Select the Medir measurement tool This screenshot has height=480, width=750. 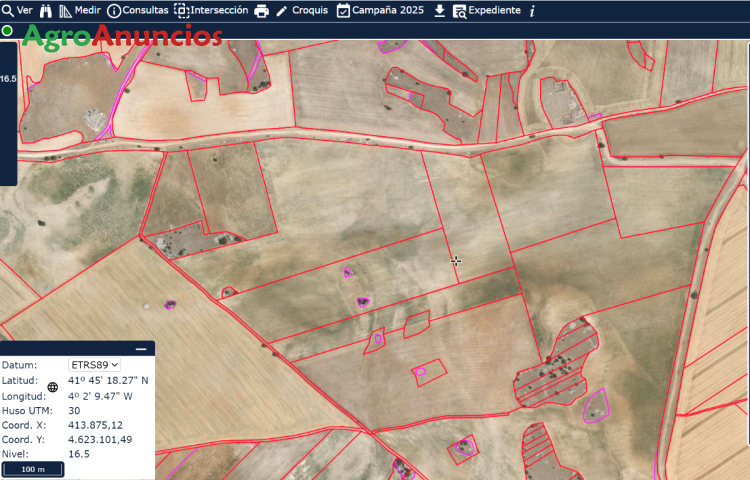click(80, 10)
